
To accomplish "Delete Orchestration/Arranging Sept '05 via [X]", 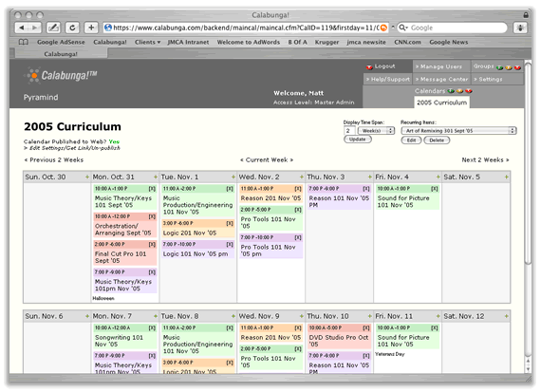I will [x=152, y=216].
